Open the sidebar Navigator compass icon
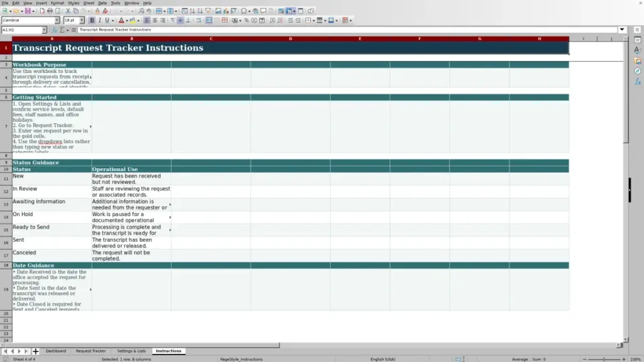The width and height of the screenshot is (644, 362). click(x=638, y=71)
